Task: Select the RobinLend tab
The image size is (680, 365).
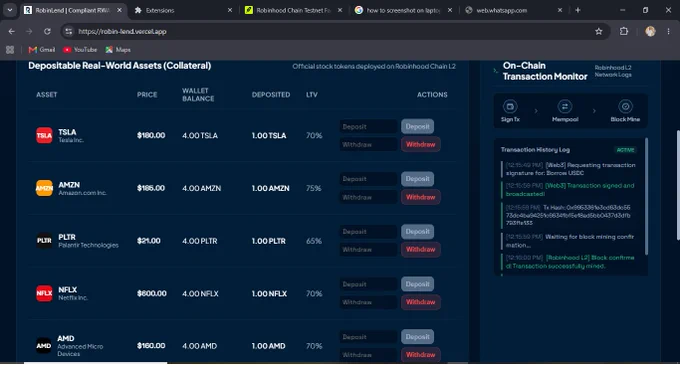Action: (73, 10)
